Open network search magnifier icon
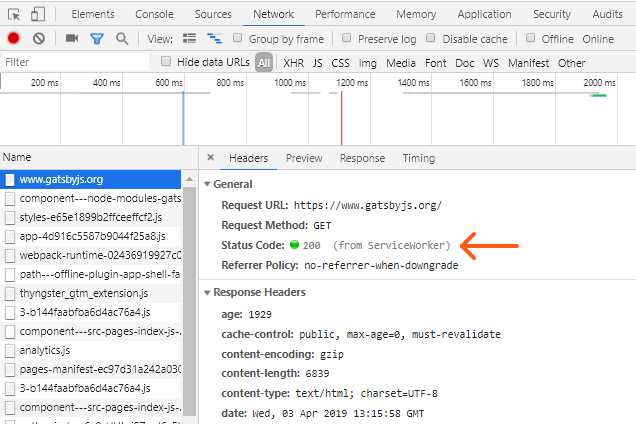636x424 pixels. click(122, 38)
